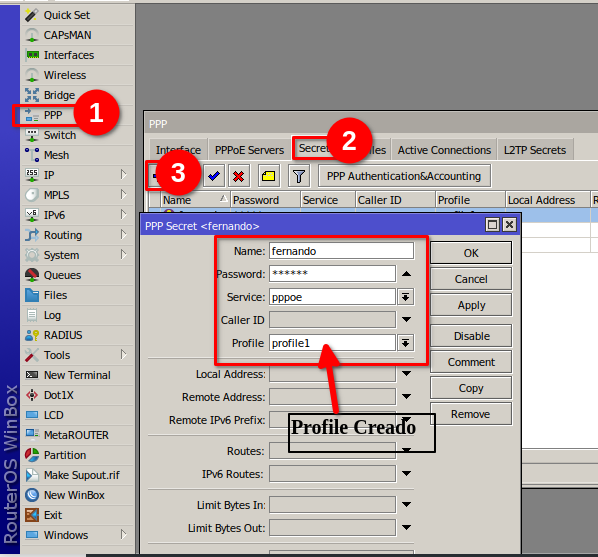Expand the Local Address field arrow
The width and height of the screenshot is (598, 557).
pyautogui.click(x=406, y=373)
